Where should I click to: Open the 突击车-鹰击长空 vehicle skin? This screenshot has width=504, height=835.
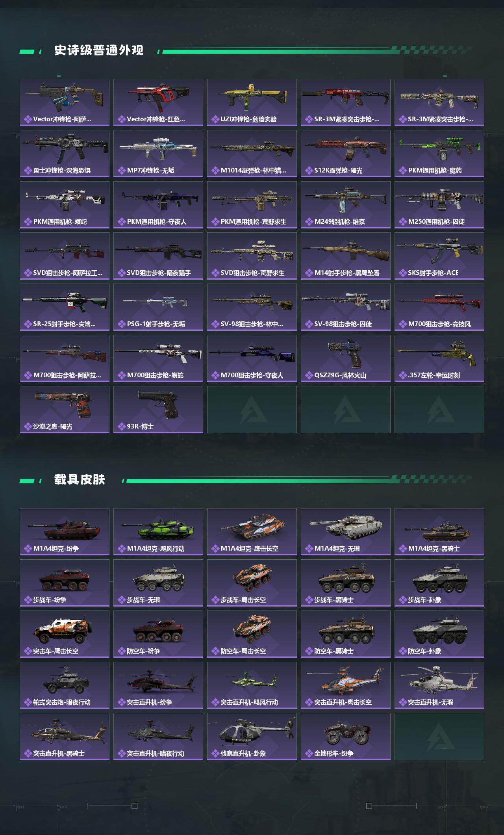tap(65, 634)
